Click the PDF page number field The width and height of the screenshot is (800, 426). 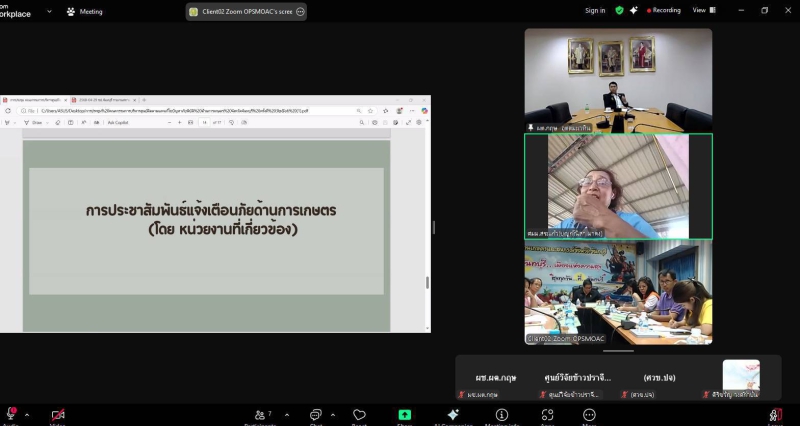point(204,122)
